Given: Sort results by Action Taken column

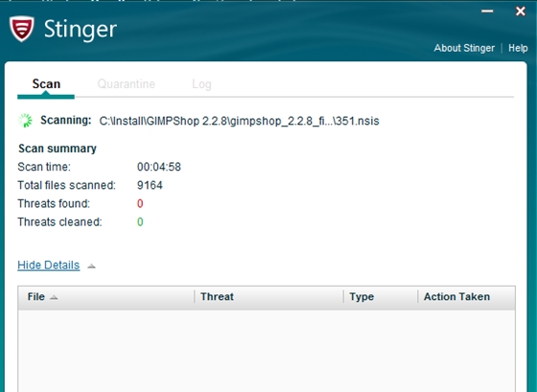Looking at the screenshot, I should [x=466, y=297].
